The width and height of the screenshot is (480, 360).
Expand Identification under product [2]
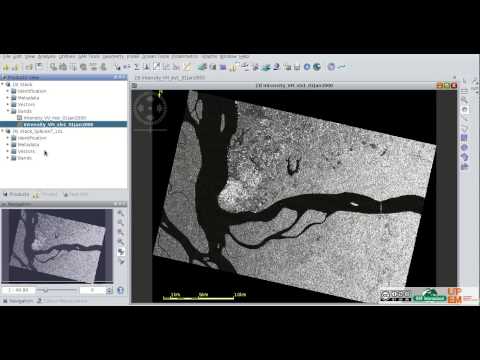point(8,138)
